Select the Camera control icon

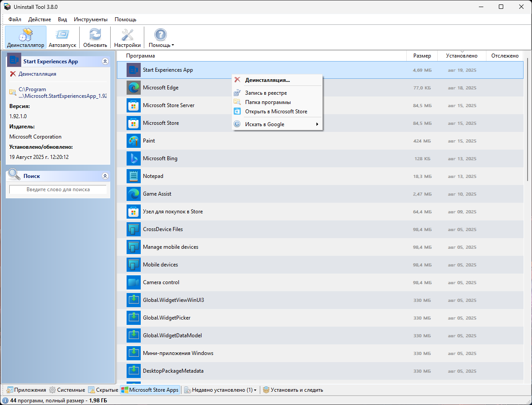point(134,282)
